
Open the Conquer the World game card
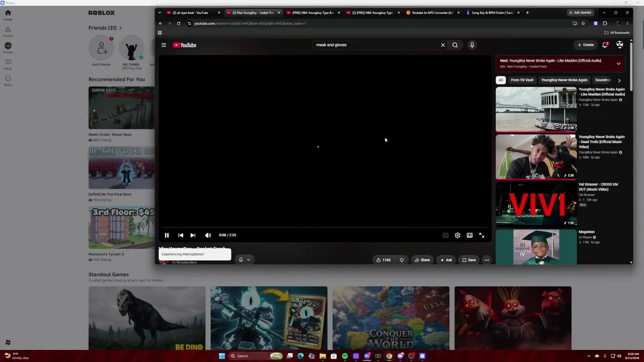coord(391,318)
